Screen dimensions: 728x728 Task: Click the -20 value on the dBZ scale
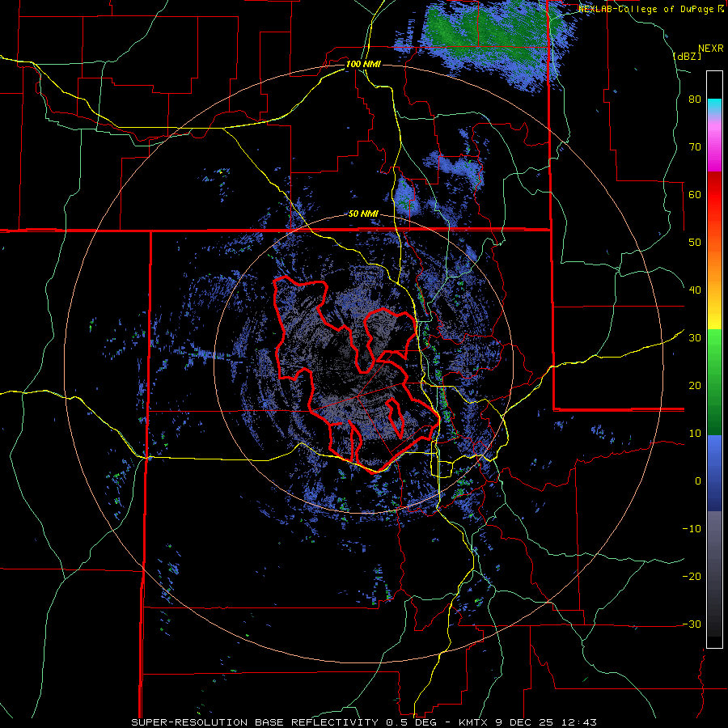692,577
